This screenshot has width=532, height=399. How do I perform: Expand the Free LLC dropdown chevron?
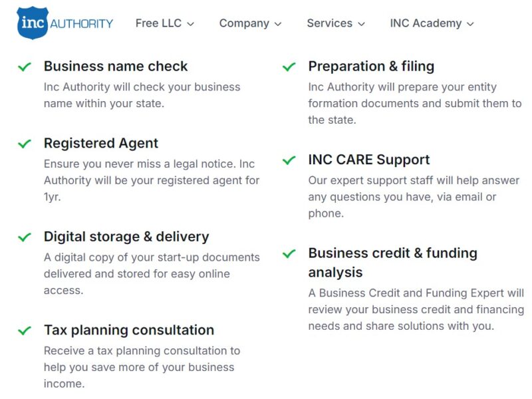tap(190, 24)
